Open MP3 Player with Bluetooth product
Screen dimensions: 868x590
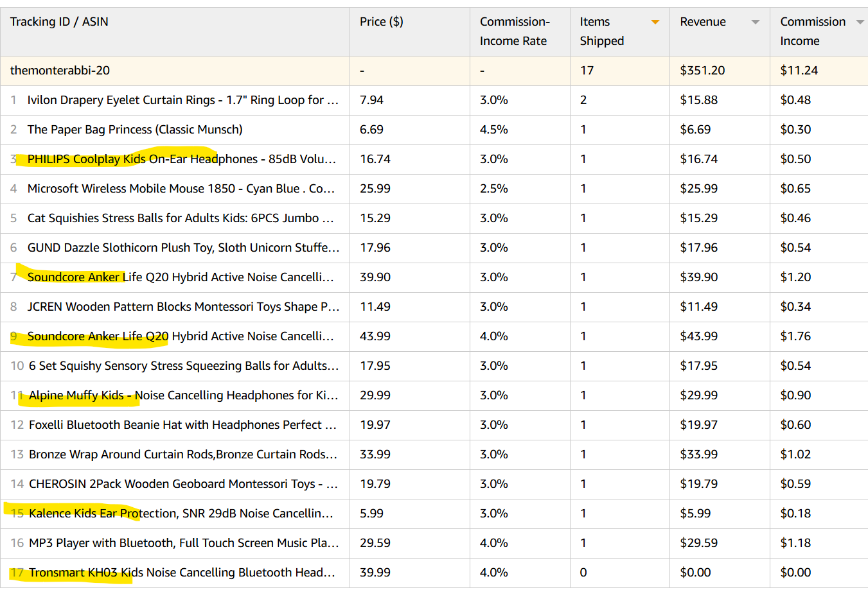coord(184,543)
